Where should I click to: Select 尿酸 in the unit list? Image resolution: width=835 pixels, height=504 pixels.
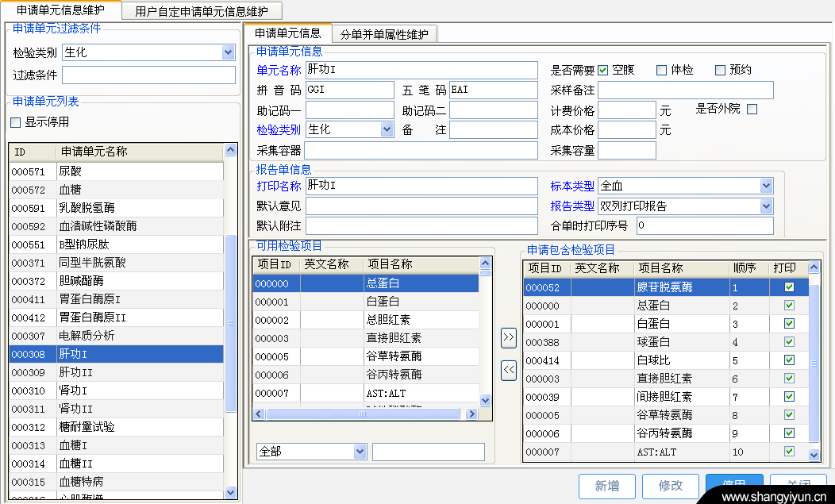(x=116, y=171)
